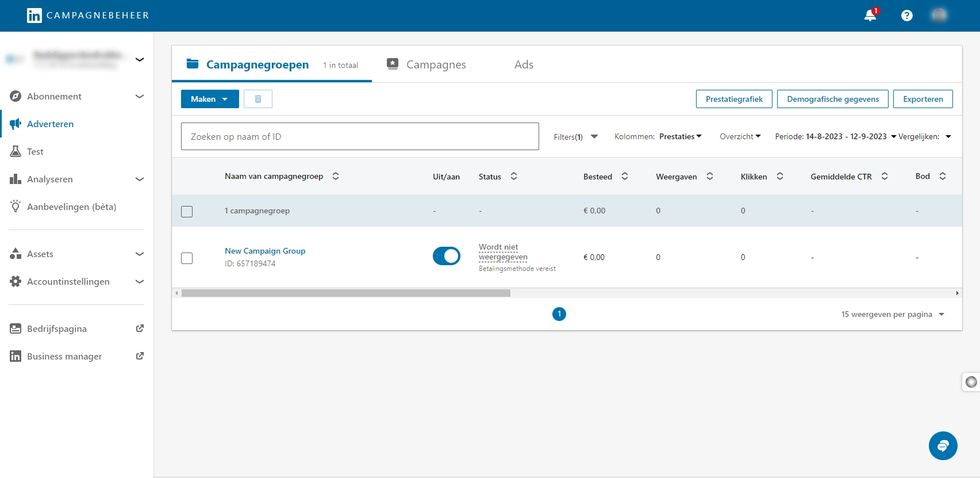The height and width of the screenshot is (478, 980).
Task: Open the Vergelijken dropdown
Action: point(925,136)
